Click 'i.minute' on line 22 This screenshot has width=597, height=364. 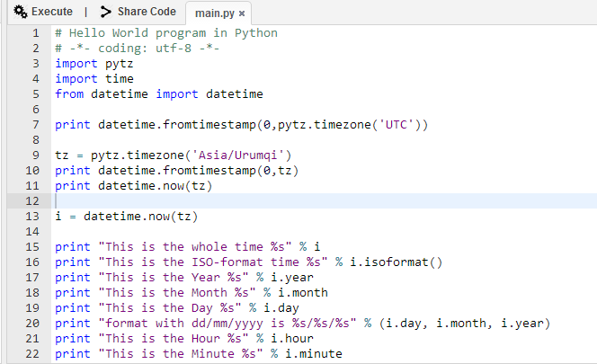point(314,354)
